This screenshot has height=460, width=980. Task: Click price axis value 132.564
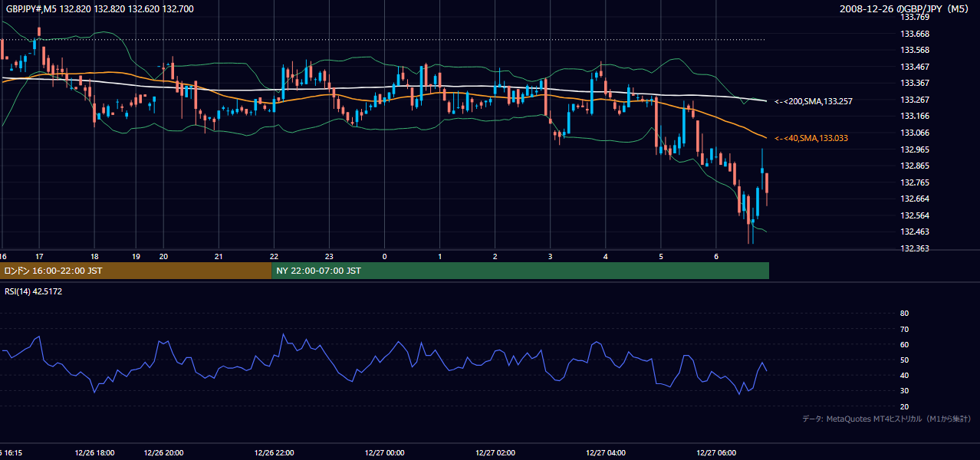[914, 215]
